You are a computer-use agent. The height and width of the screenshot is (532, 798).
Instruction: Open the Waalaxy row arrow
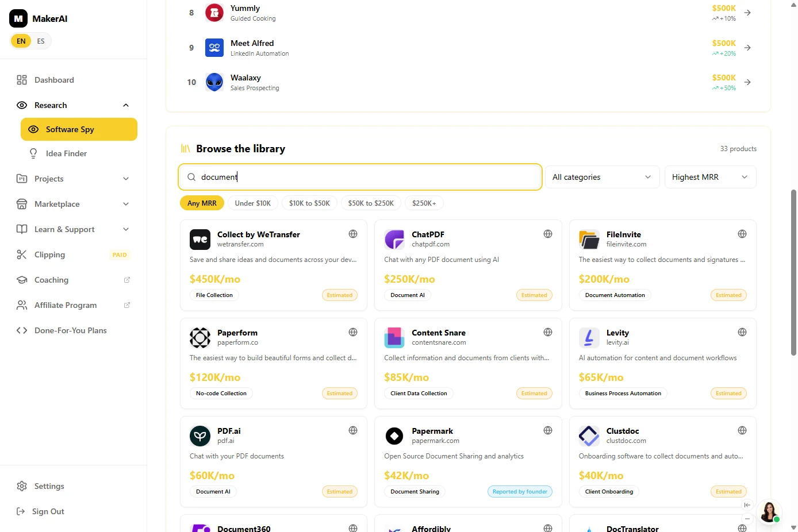tap(747, 82)
